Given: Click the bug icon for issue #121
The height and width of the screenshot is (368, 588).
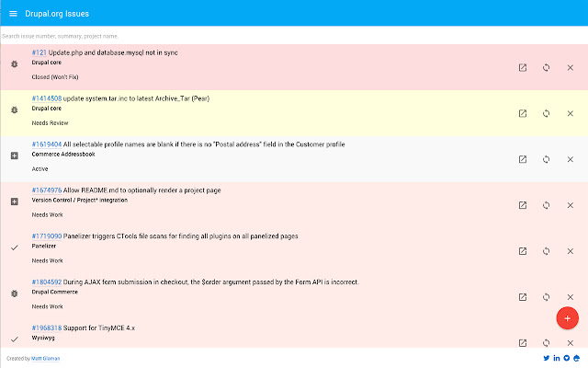Looking at the screenshot, I should [x=15, y=63].
